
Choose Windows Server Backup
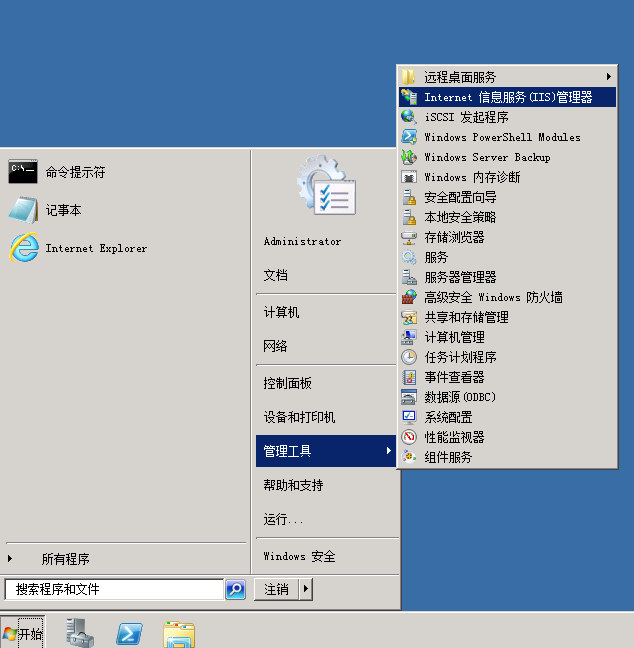click(x=508, y=157)
